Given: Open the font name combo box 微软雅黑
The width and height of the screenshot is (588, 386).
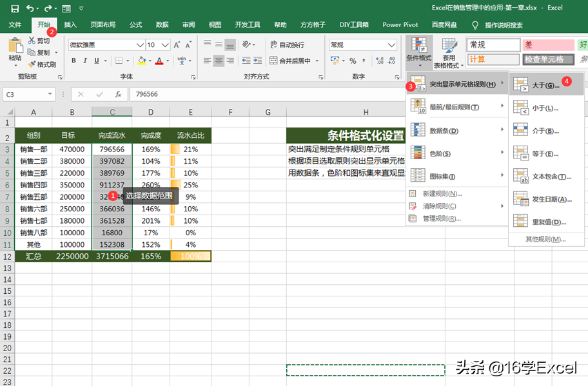Looking at the screenshot, I should (106, 45).
